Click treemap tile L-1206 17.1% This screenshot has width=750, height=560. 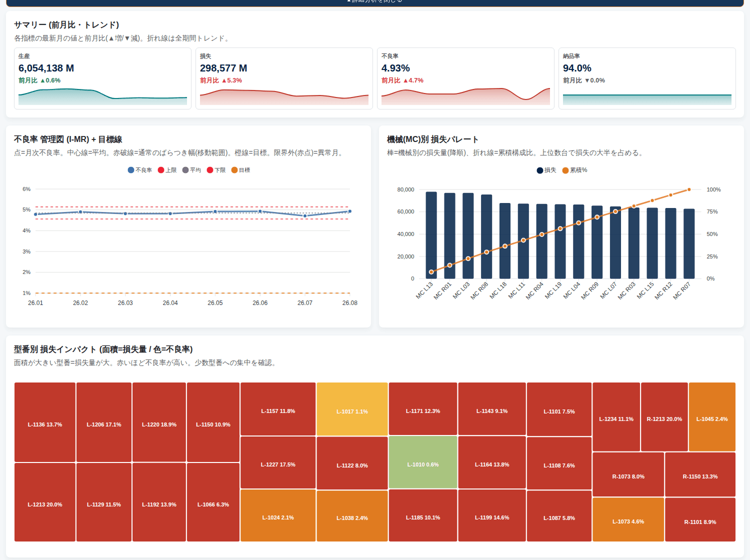tap(104, 422)
